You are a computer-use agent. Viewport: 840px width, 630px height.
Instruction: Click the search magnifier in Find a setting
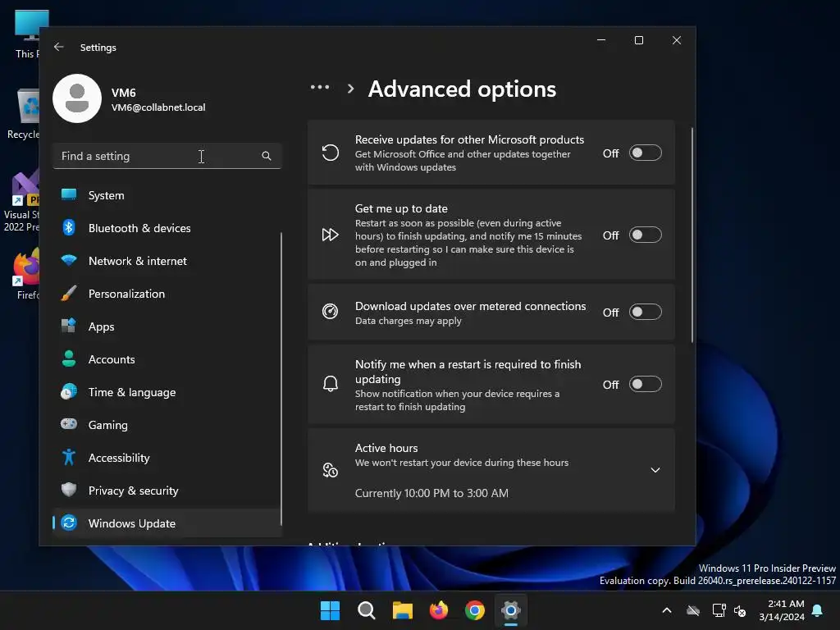coord(267,156)
